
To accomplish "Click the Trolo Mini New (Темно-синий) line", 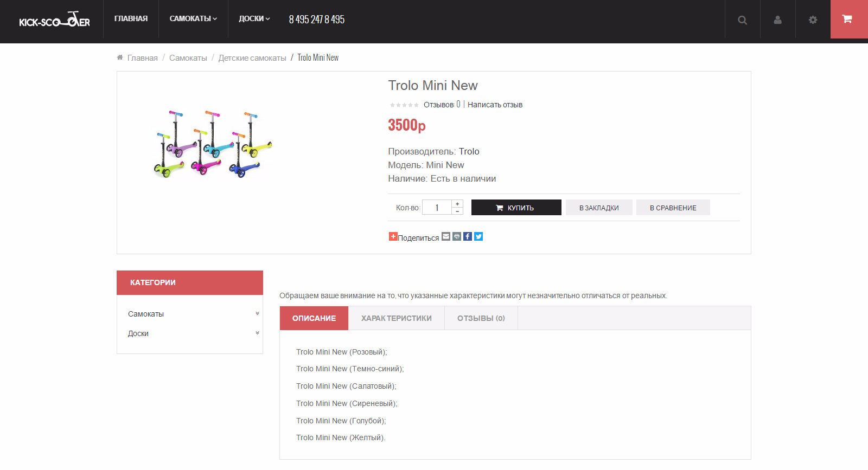I will click(350, 369).
